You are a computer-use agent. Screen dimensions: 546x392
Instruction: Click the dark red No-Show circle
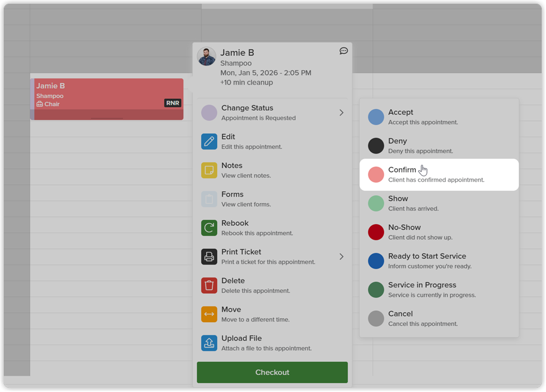point(375,232)
